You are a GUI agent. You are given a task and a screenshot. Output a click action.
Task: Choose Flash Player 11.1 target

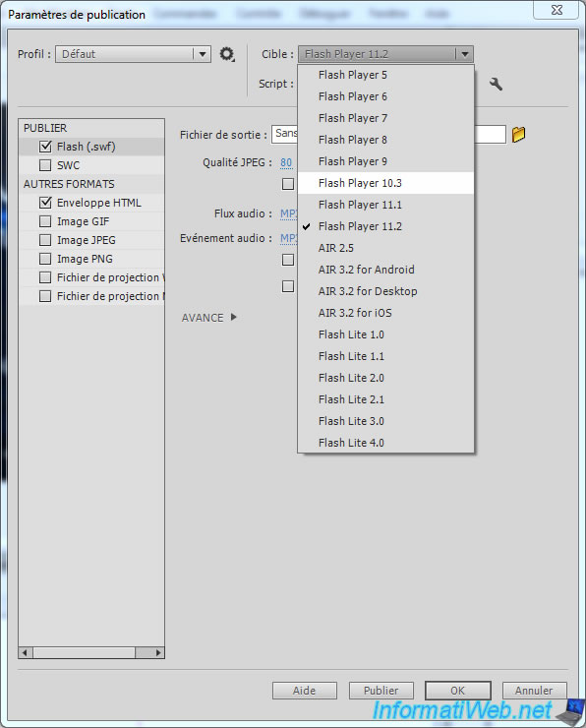(x=385, y=205)
